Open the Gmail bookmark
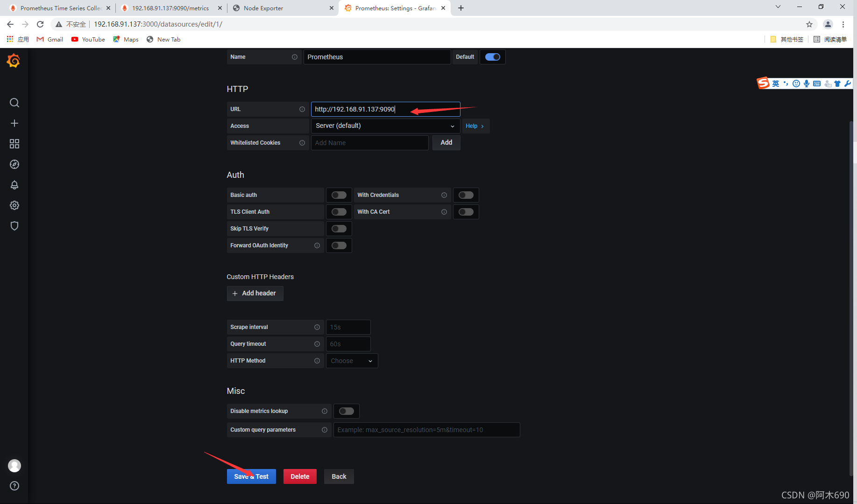 [50, 39]
